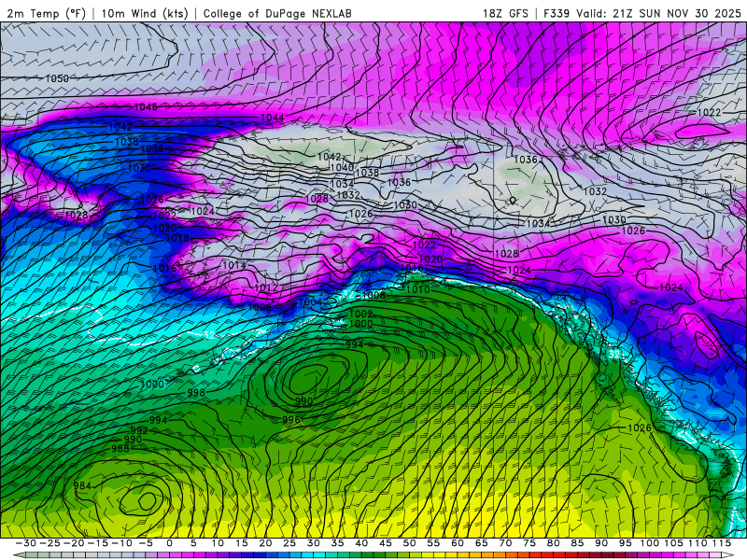Viewport: 747px width, 560px height.
Task: Click the 80 value on temperature scale
Action: [x=553, y=543]
